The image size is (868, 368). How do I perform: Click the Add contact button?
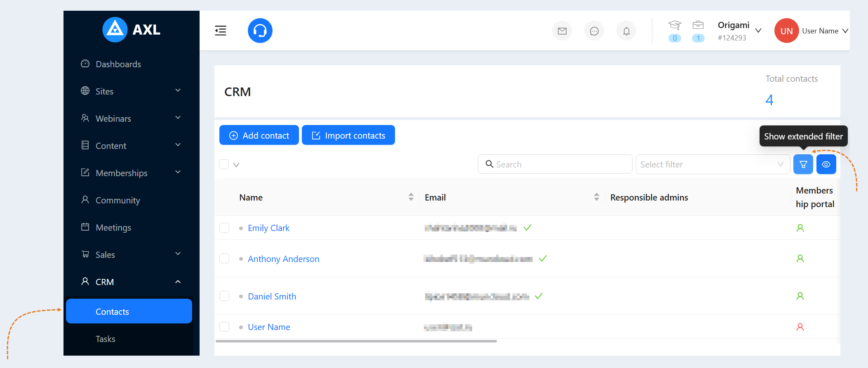(x=259, y=135)
